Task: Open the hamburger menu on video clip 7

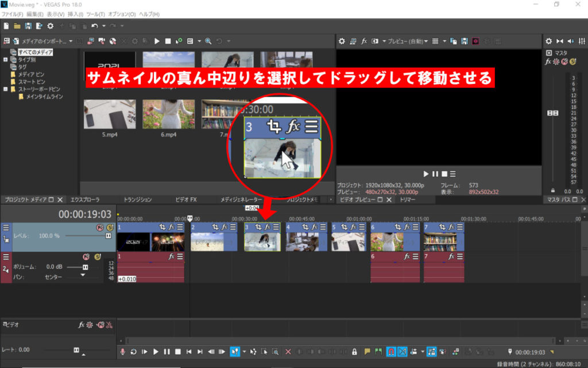Action: coord(459,228)
